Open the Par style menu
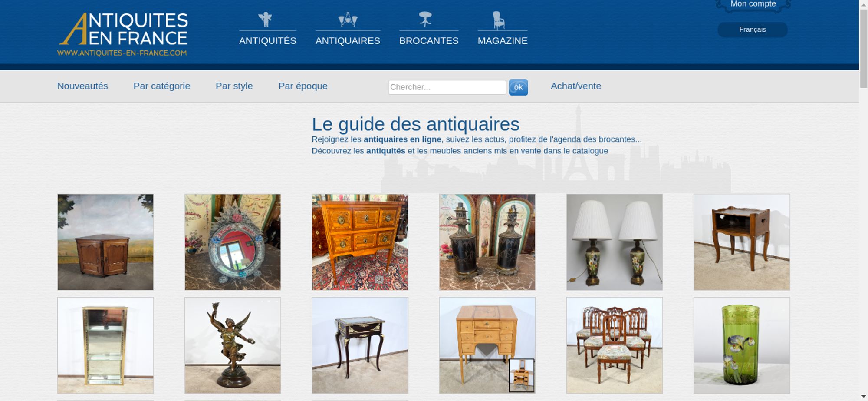The image size is (868, 401). [234, 86]
